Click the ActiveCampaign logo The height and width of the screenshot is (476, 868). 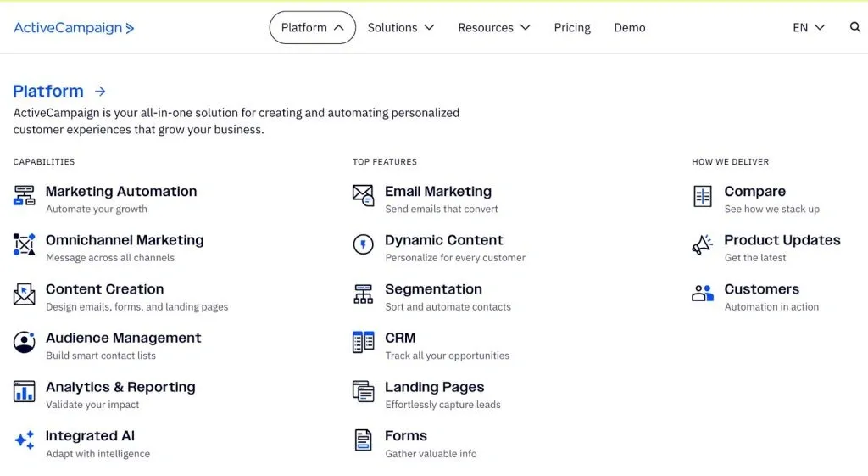tap(74, 28)
